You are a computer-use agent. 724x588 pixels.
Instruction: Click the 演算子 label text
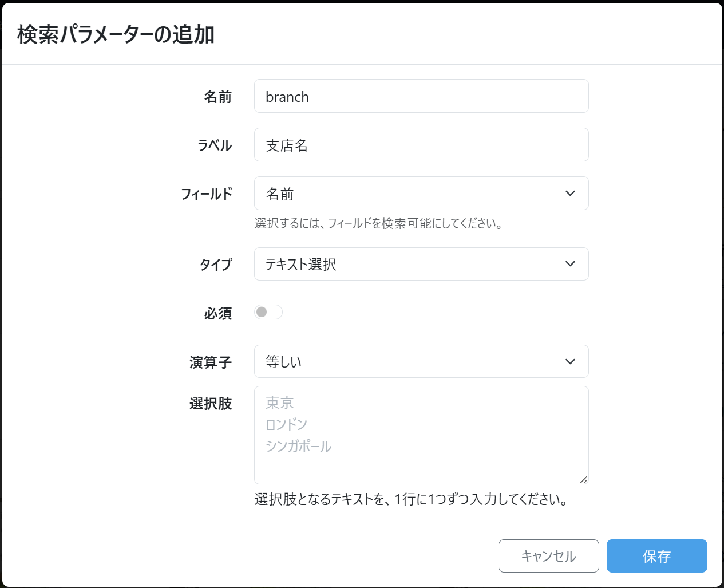tap(211, 362)
